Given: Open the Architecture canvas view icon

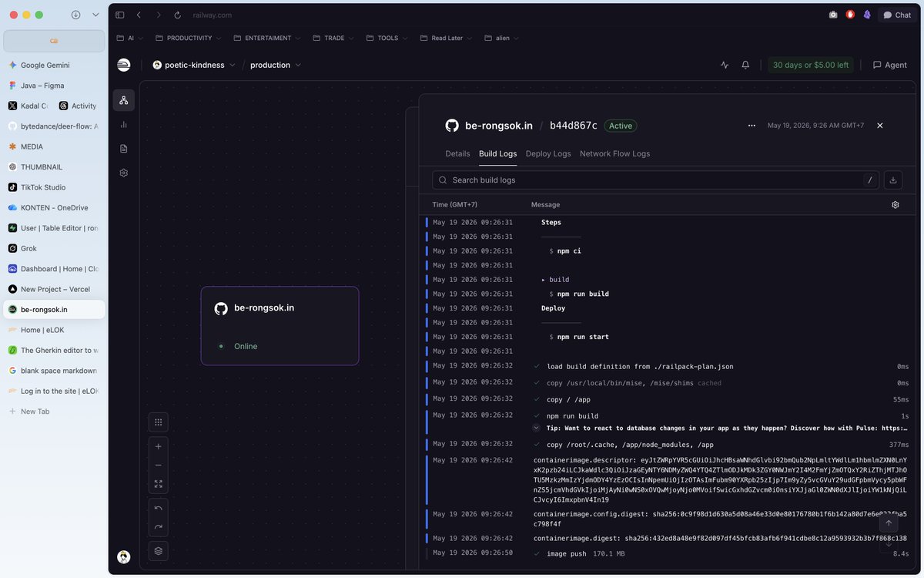Looking at the screenshot, I should pos(123,100).
